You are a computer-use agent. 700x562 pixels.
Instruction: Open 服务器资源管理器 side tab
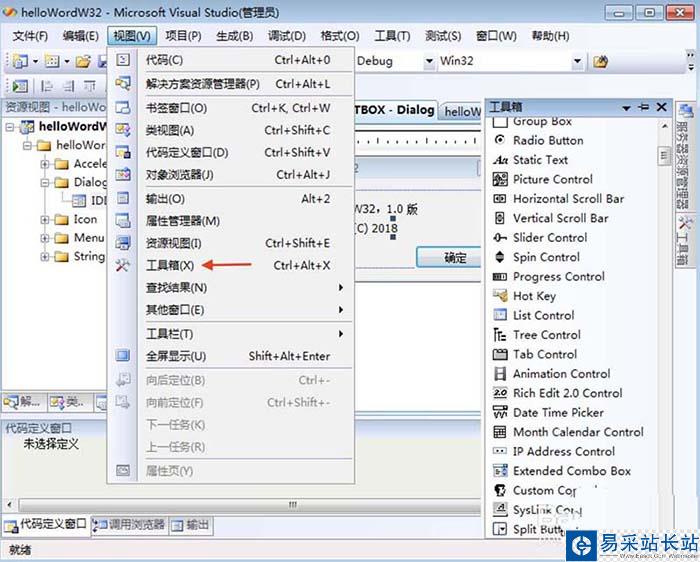coord(683,156)
